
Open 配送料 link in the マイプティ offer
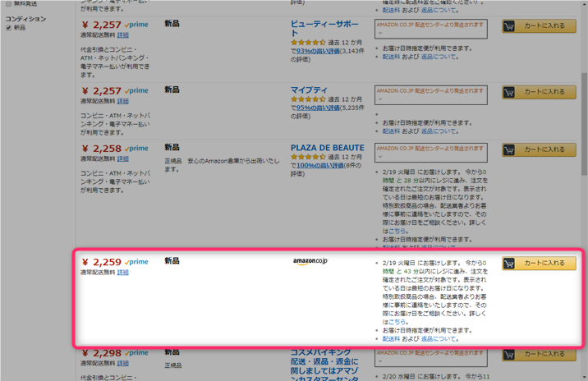coord(391,131)
